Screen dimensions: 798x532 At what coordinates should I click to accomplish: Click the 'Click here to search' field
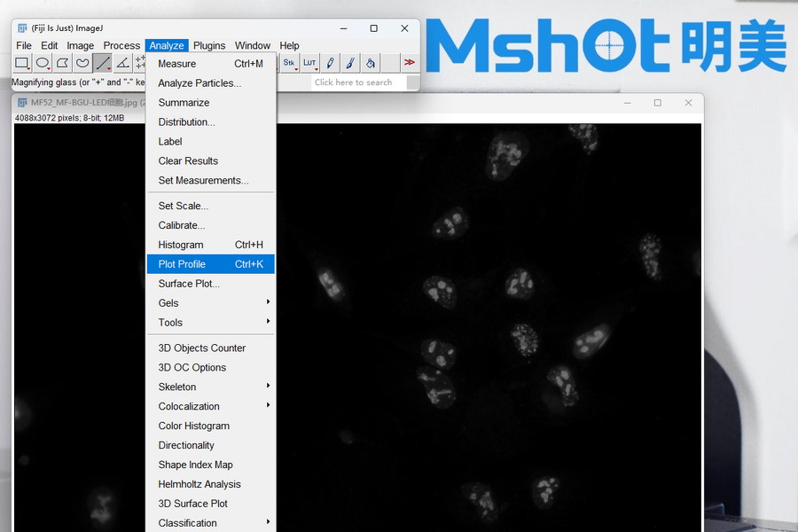pos(358,82)
